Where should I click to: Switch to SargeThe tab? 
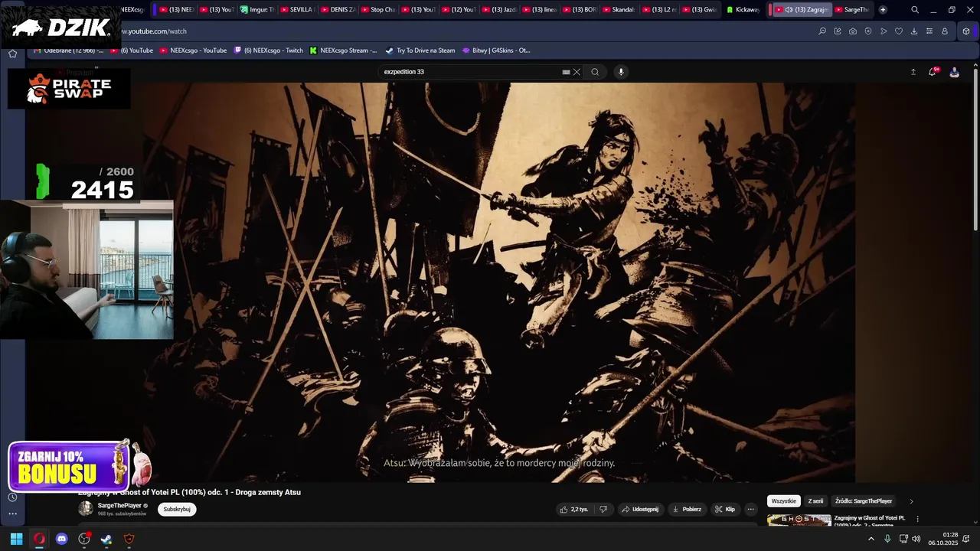coord(851,10)
